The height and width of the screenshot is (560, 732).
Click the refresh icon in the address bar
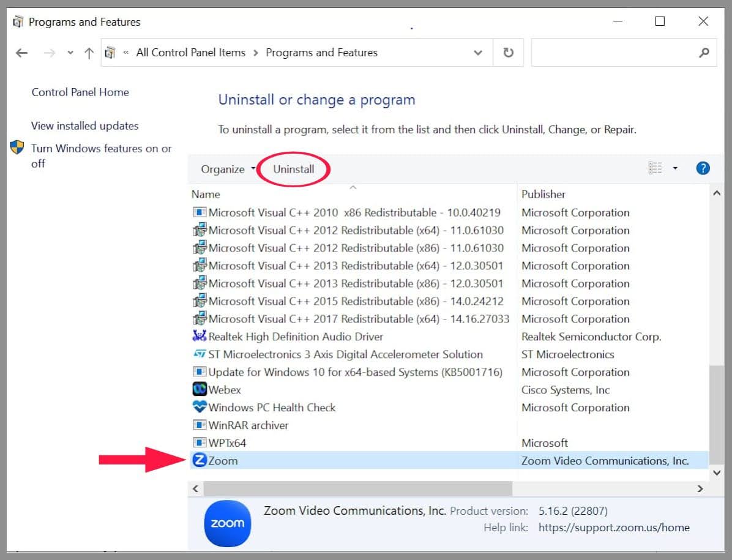click(508, 52)
